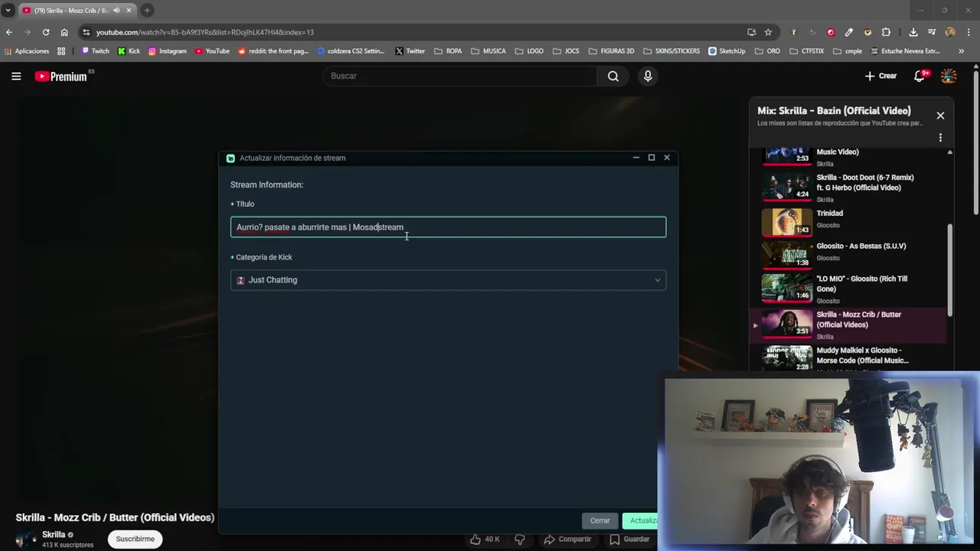Click the search magnifier button
This screenshot has height=551, width=980.
tap(613, 76)
